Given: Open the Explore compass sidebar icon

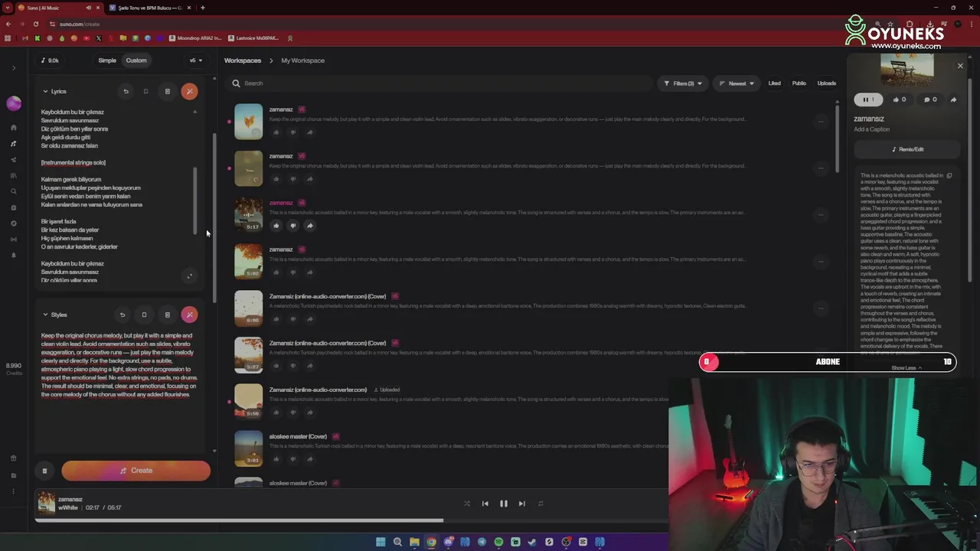Looking at the screenshot, I should tap(13, 223).
